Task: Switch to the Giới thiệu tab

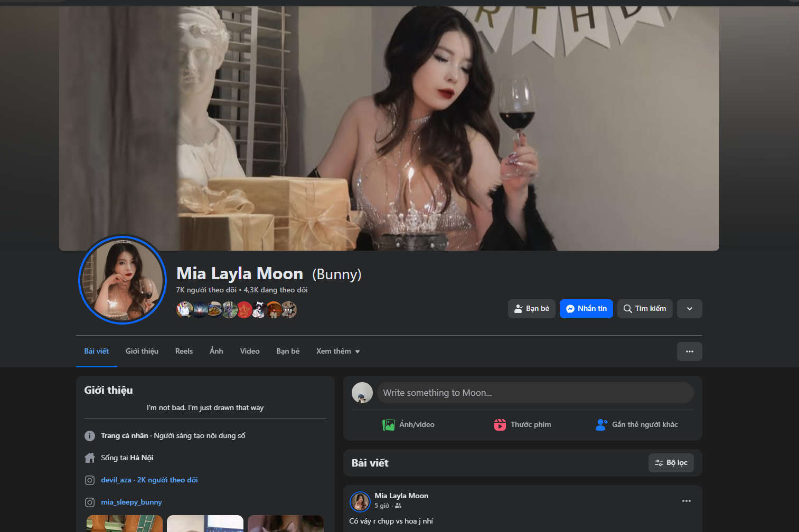Action: [142, 351]
